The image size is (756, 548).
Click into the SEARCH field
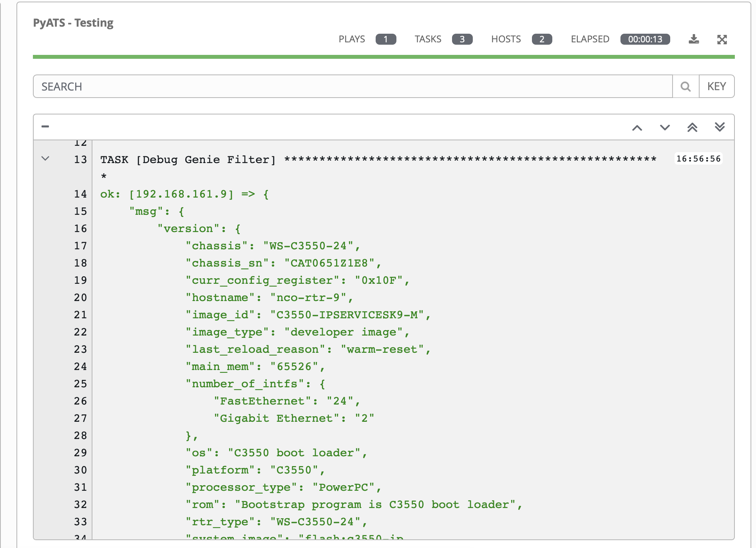[353, 86]
